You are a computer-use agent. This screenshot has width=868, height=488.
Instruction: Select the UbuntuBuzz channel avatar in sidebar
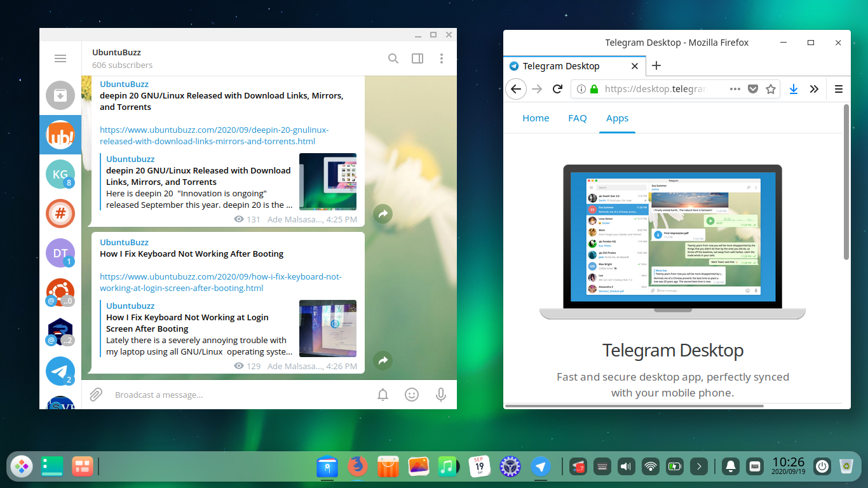60,135
